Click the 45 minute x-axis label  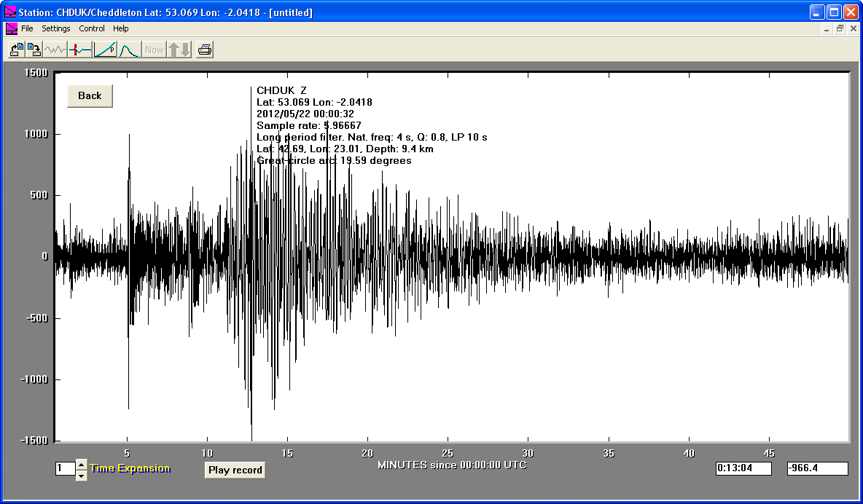(769, 453)
